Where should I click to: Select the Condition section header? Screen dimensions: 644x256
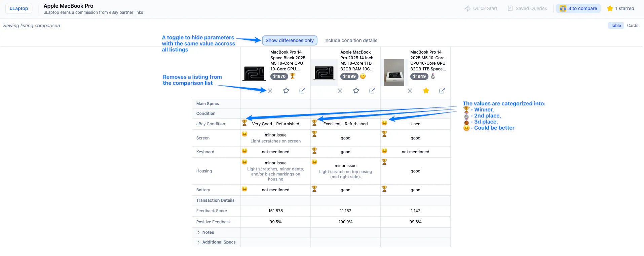(x=206, y=114)
